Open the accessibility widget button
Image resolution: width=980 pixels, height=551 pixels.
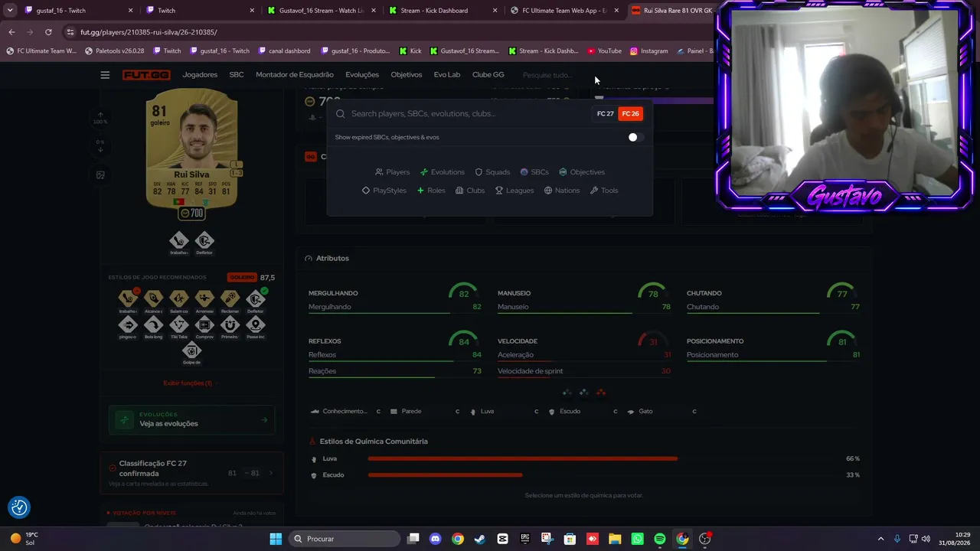click(19, 507)
